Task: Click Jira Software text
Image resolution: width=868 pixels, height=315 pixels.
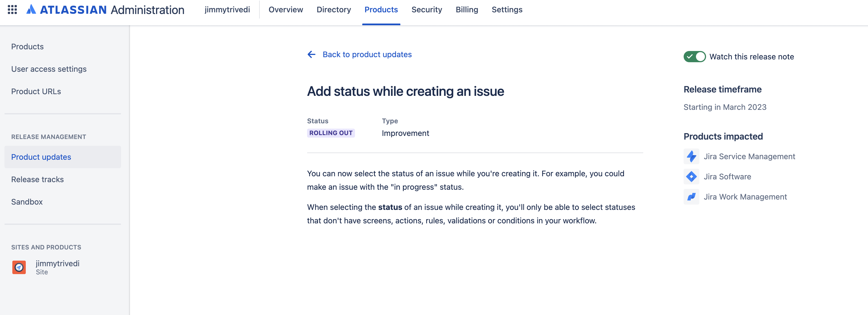Action: point(727,177)
